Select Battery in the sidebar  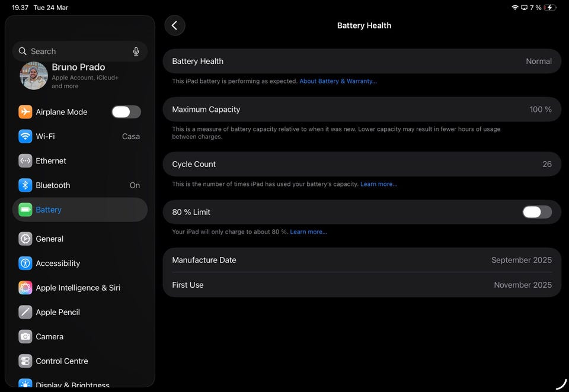pos(49,210)
